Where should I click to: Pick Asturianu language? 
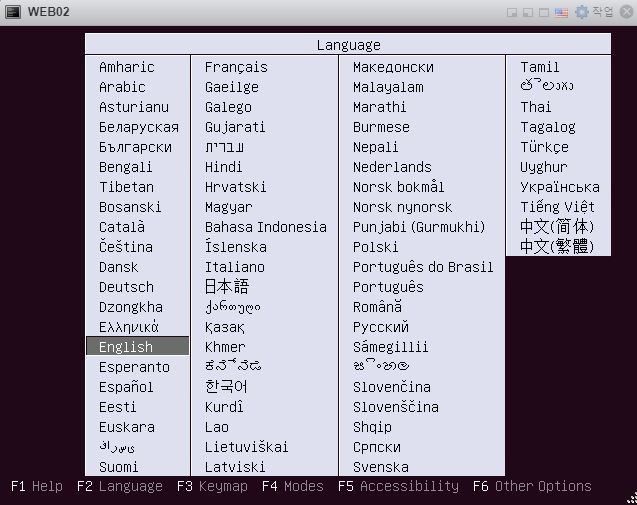134,107
